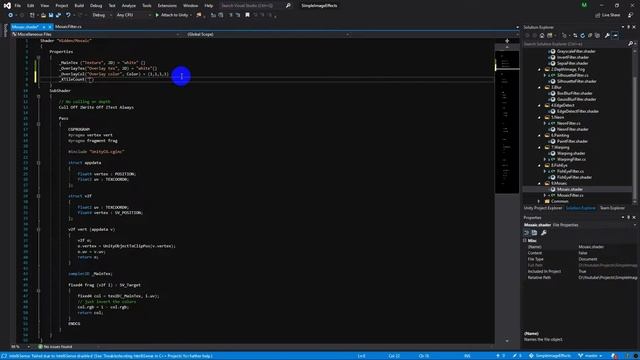
Task: Click the No issues found indicator
Action: (55, 347)
